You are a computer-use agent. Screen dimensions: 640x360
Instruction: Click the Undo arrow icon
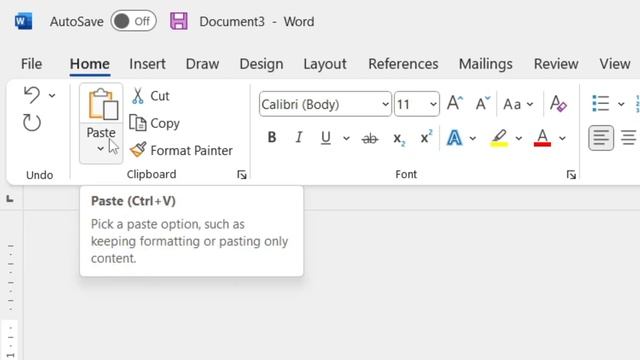pos(32,95)
